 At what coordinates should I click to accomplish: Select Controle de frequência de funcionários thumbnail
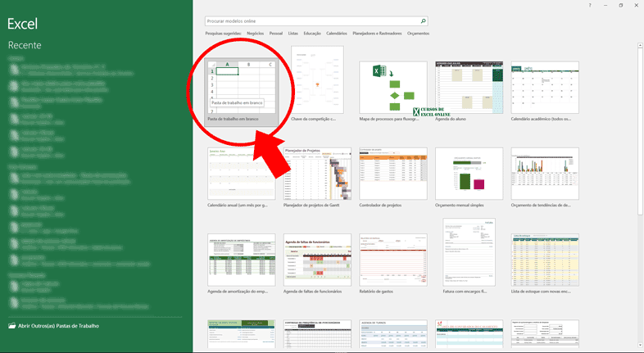[317, 334]
